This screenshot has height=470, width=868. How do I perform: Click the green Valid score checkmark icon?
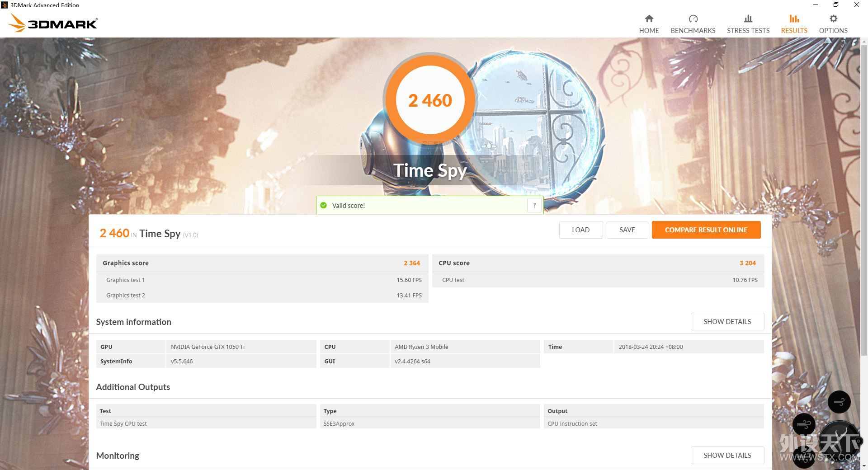323,205
